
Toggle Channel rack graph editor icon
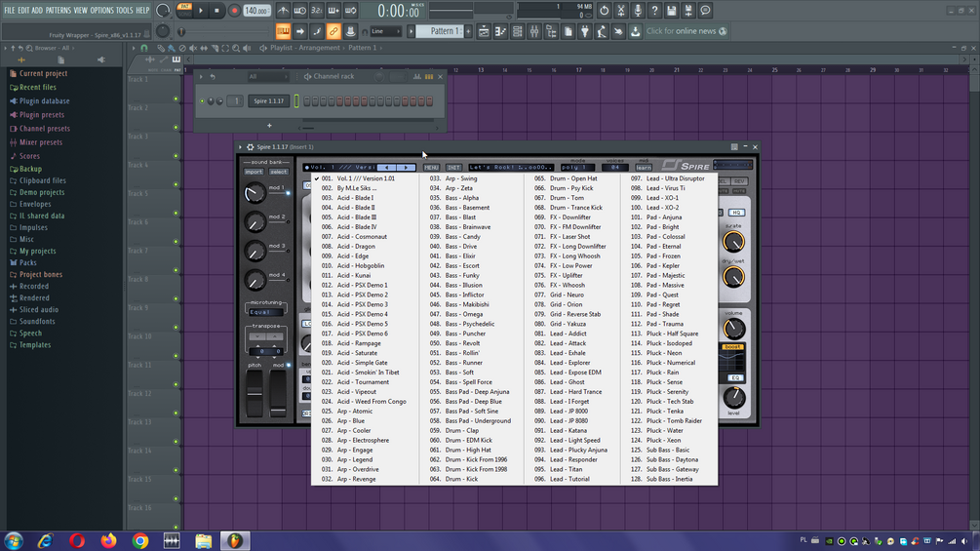417,77
